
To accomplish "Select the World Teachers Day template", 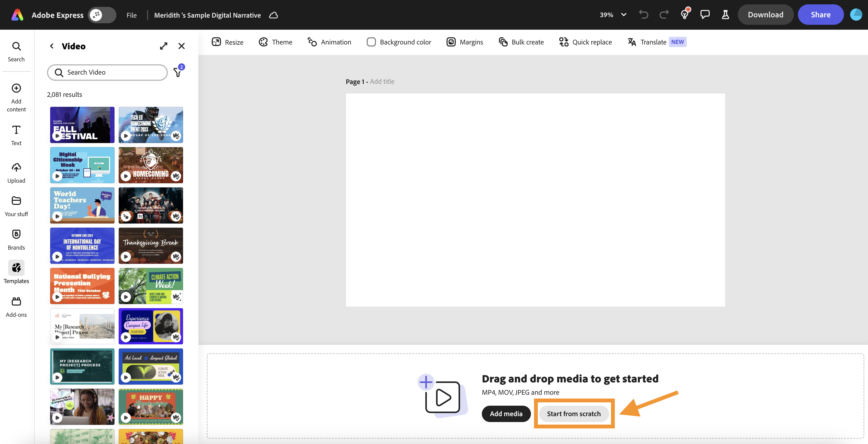I will click(82, 205).
